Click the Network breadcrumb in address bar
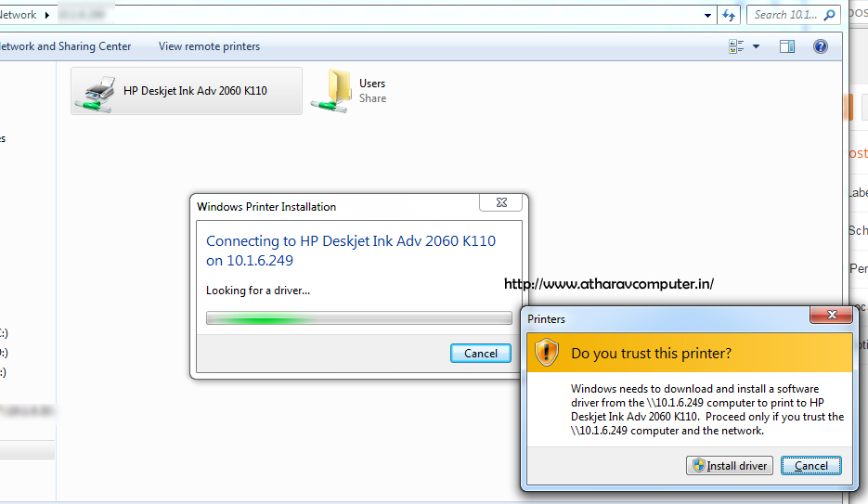Screen dimensions: 868x504 pyautogui.click(x=19, y=15)
